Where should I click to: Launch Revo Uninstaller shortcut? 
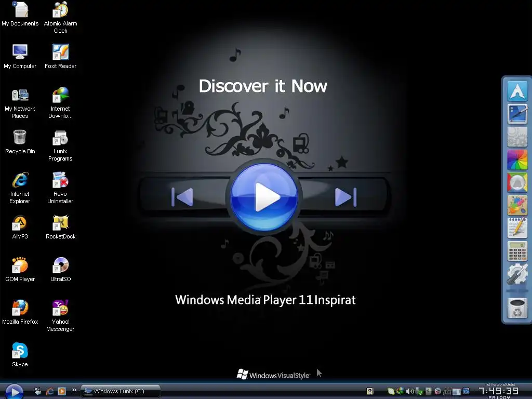point(60,188)
